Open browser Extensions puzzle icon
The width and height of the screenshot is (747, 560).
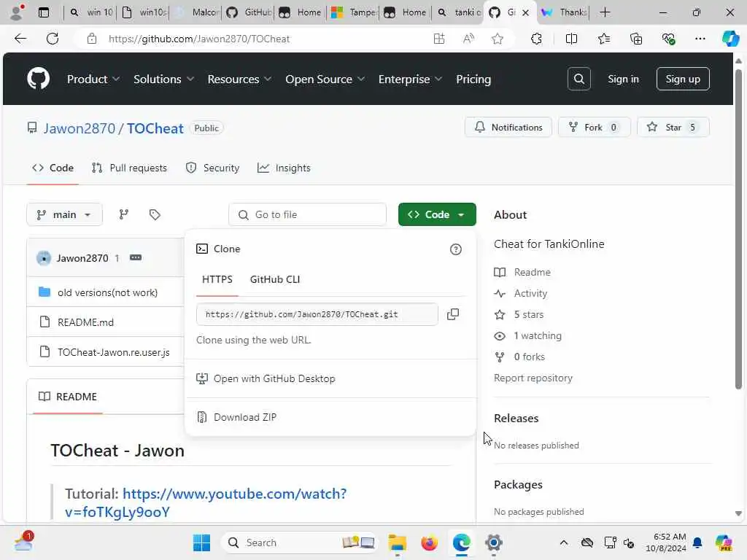536,39
